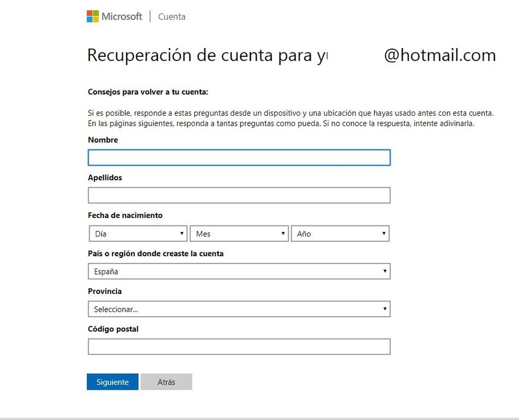Image resolution: width=519 pixels, height=420 pixels.
Task: Click the Fecha de nacimiento label
Action: point(125,215)
